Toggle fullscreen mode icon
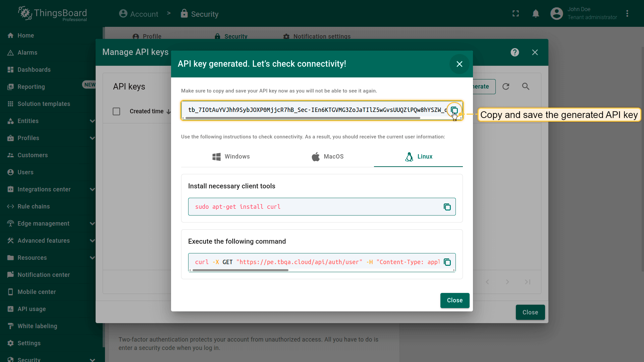This screenshot has width=644, height=362. coord(516,14)
